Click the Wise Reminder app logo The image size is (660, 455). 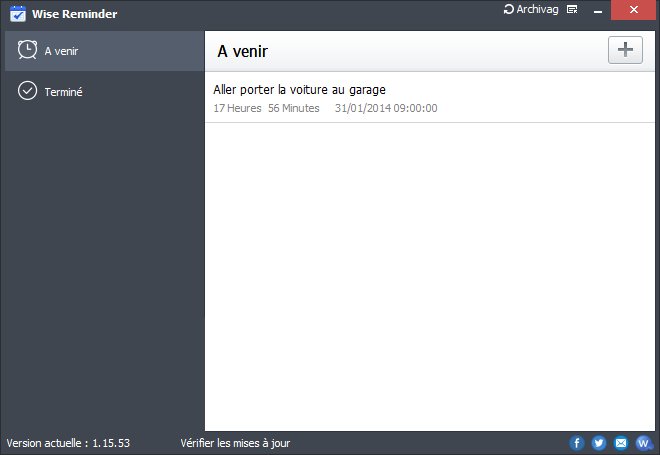tap(16, 14)
